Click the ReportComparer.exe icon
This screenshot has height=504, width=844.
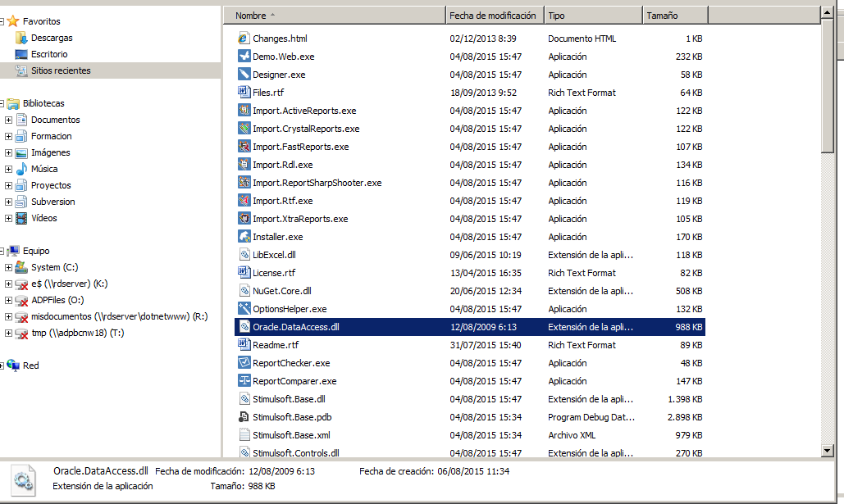point(244,381)
